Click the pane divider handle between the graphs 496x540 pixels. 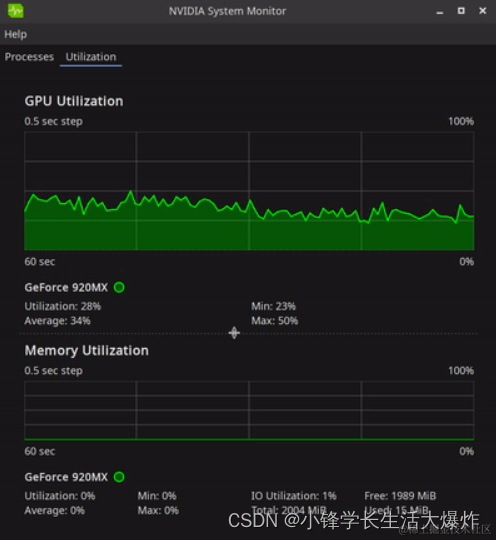pyautogui.click(x=234, y=333)
